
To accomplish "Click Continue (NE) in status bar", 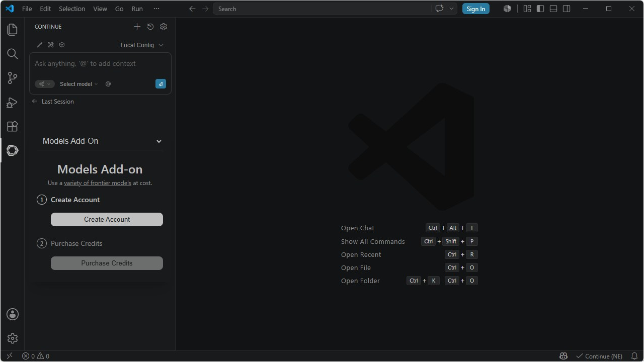I will 599,356.
